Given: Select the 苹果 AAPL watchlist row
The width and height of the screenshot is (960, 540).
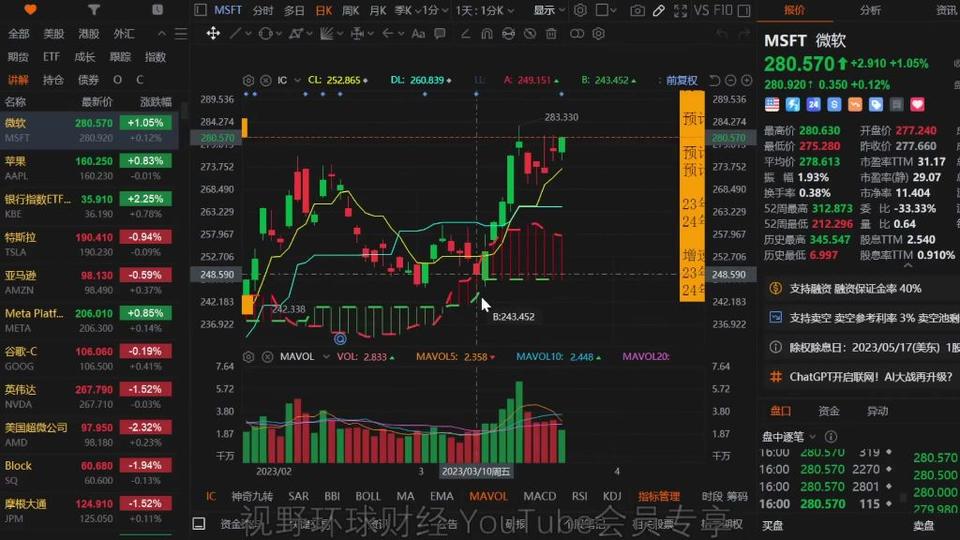Looking at the screenshot, I should tap(89, 168).
